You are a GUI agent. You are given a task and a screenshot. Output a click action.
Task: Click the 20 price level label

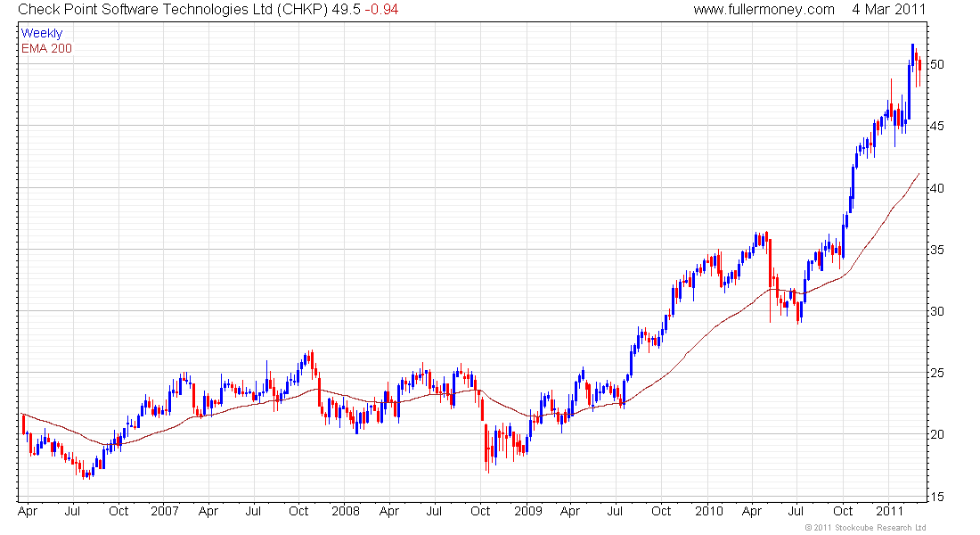pyautogui.click(x=937, y=434)
